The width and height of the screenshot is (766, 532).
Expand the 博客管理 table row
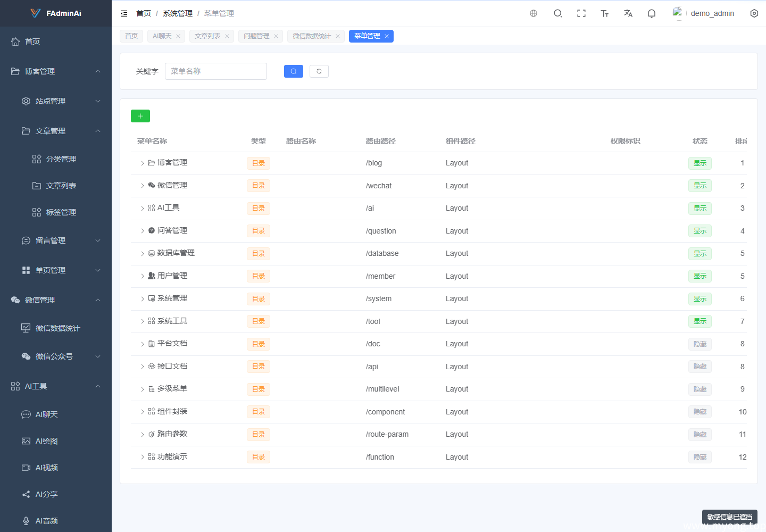point(143,163)
